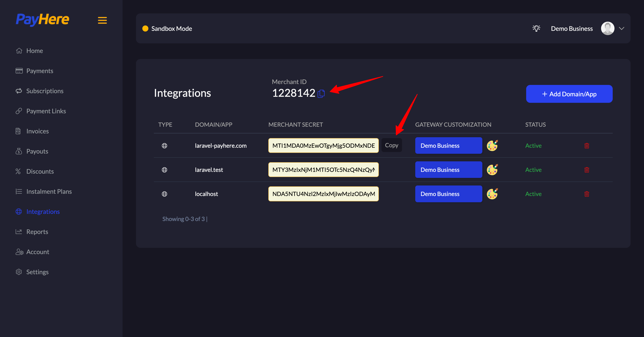This screenshot has width=644, height=337.
Task: Click the globe icon of localhost row
Action: 165,194
